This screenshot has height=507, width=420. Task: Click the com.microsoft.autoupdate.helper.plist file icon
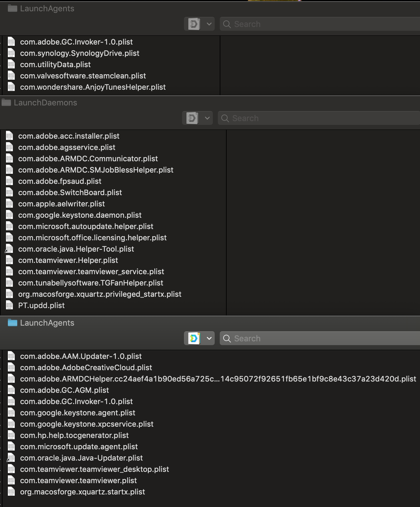pyautogui.click(x=9, y=226)
